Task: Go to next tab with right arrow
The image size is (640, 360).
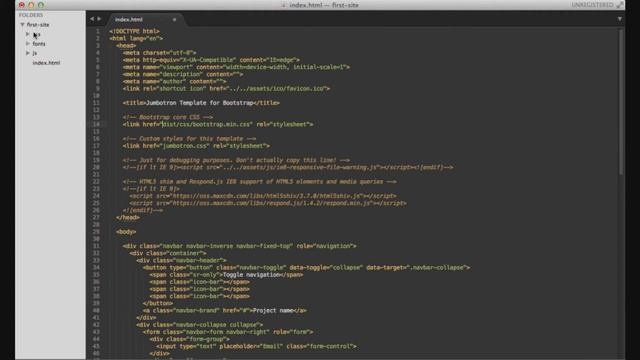Action: [x=99, y=19]
